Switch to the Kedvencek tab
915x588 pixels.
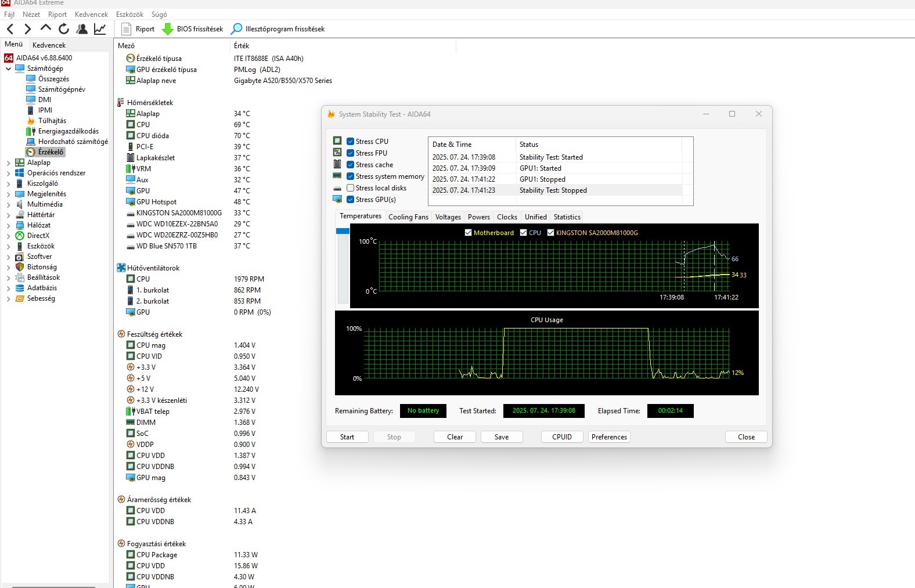49,45
